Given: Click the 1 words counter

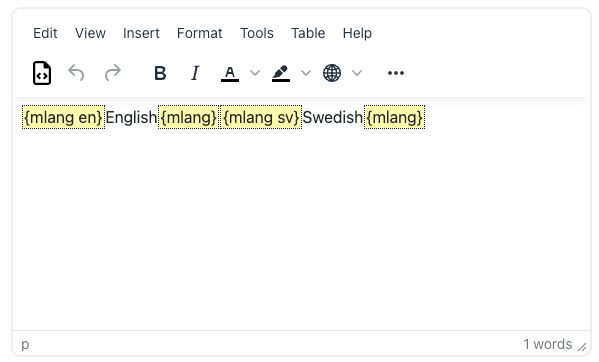Looking at the screenshot, I should (x=547, y=344).
